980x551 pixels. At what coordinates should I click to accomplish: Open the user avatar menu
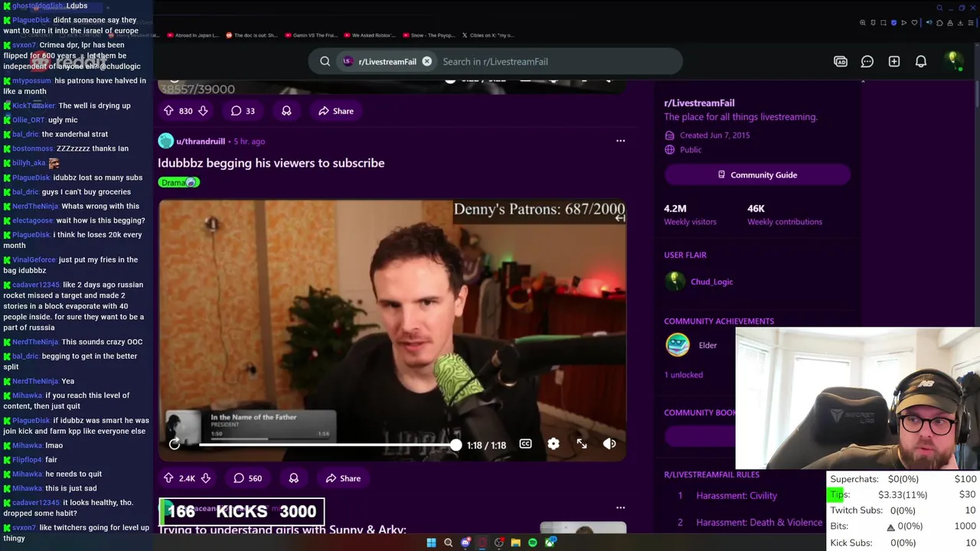[x=953, y=61]
